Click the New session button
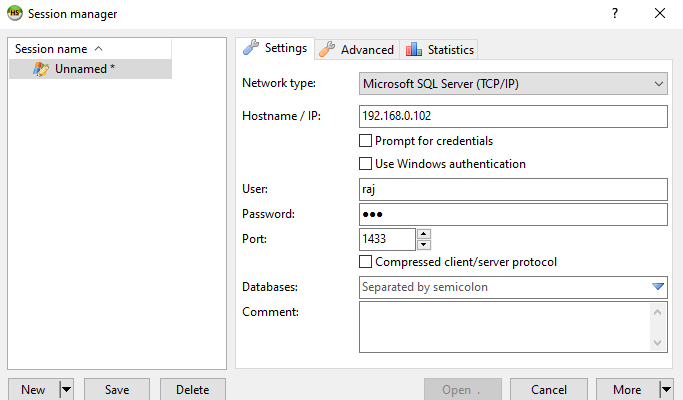This screenshot has height=400, width=683. (x=34, y=390)
